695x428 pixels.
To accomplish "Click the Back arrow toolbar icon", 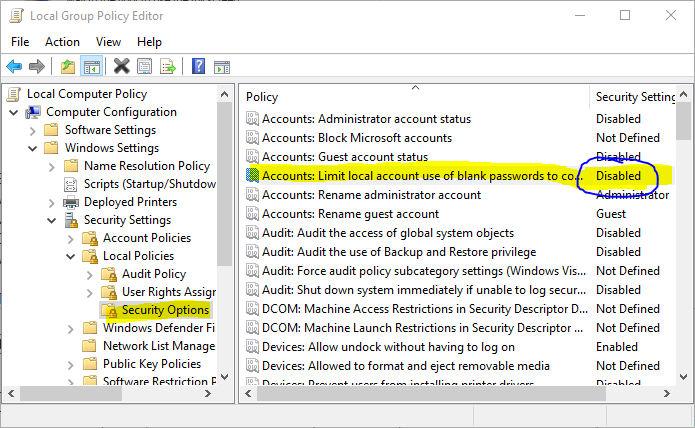I will [x=14, y=67].
